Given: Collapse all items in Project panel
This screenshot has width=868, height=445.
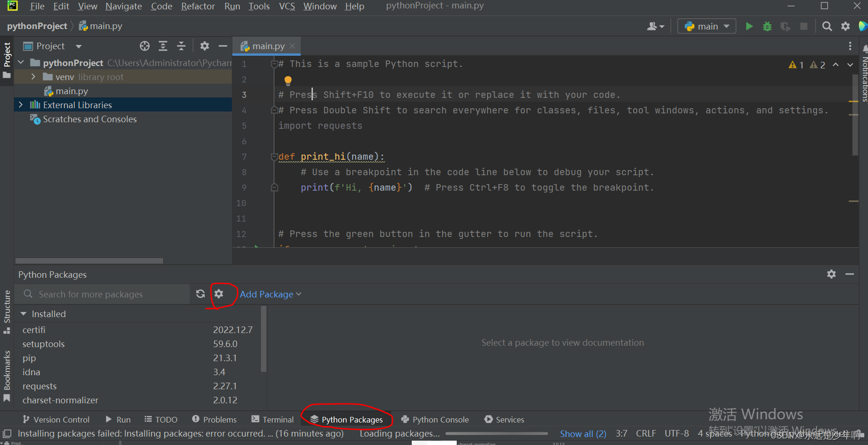Looking at the screenshot, I should (181, 46).
